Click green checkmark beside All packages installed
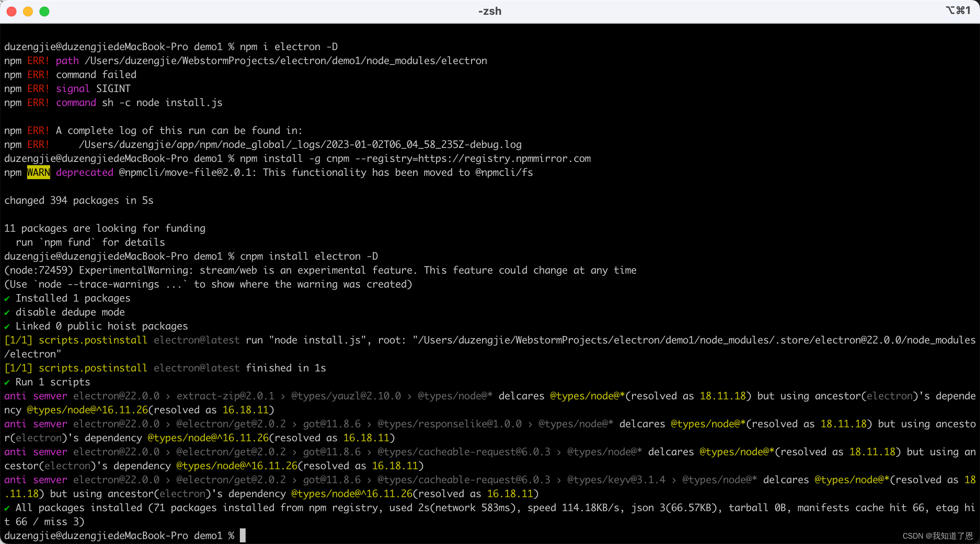 click(x=7, y=508)
